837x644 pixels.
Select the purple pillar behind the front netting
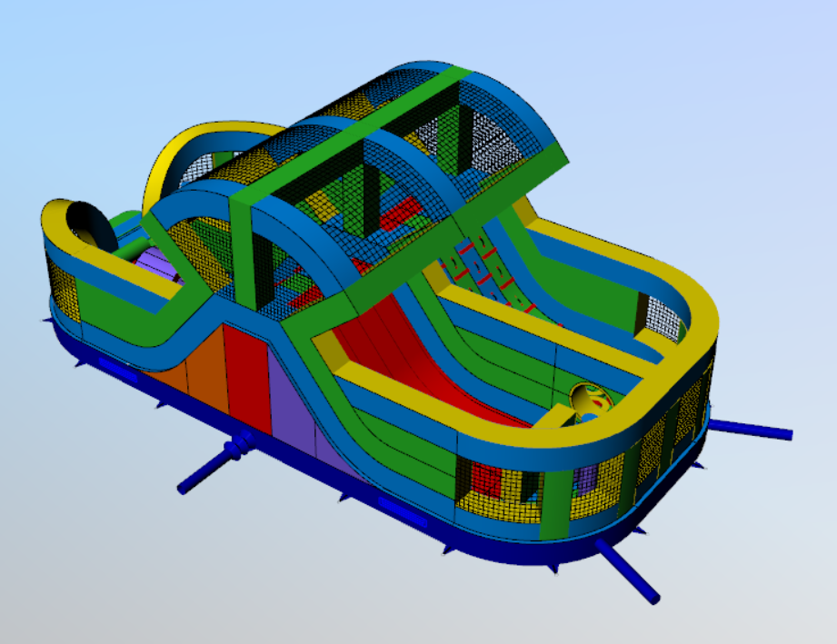(x=588, y=480)
